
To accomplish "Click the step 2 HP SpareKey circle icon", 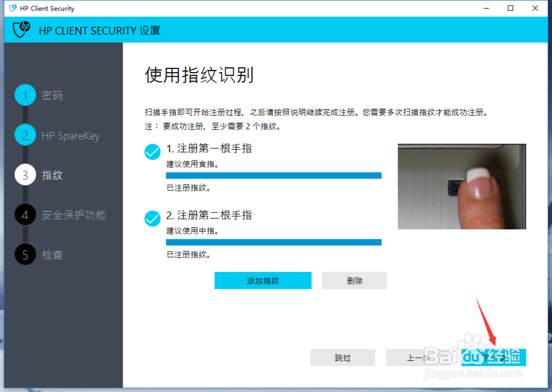I will point(25,135).
